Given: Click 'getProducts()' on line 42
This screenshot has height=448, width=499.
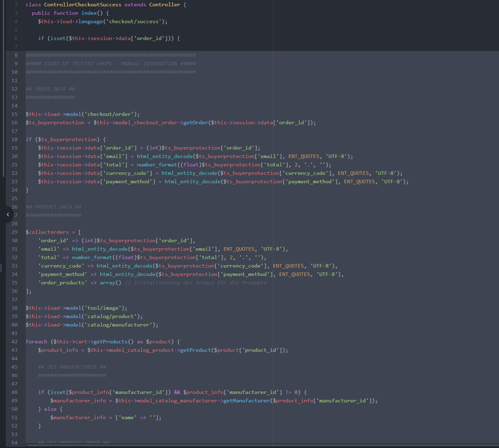Looking at the screenshot, I should [x=114, y=342].
